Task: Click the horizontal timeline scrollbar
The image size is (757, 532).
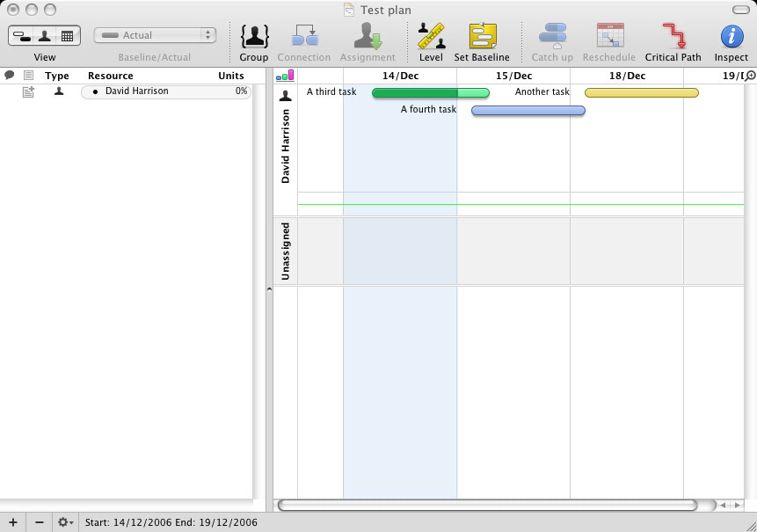Action: (x=488, y=506)
